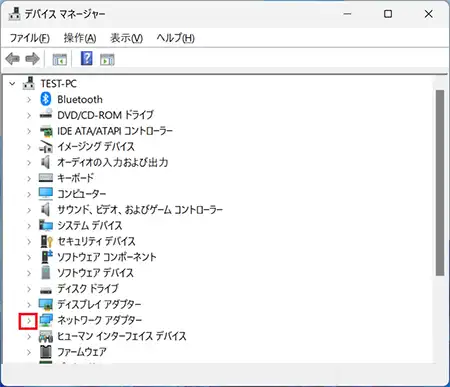This screenshot has height=387, width=450.
Task: Click the セキュリティ デバイス key icon
Action: [46, 241]
